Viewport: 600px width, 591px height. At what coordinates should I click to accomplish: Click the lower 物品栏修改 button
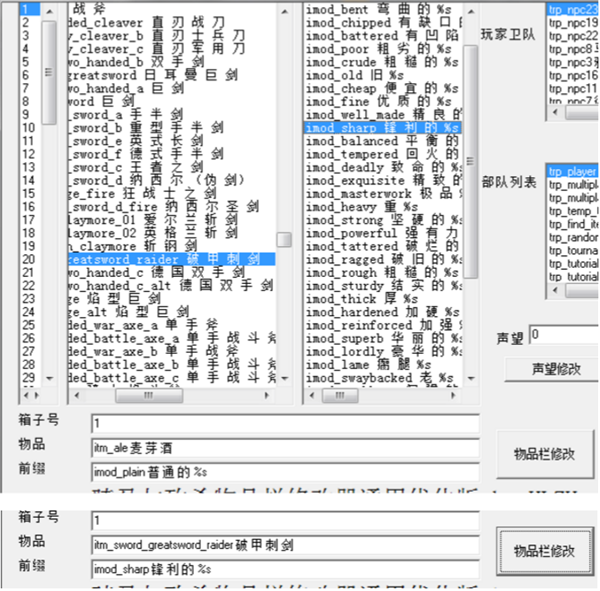click(x=545, y=551)
